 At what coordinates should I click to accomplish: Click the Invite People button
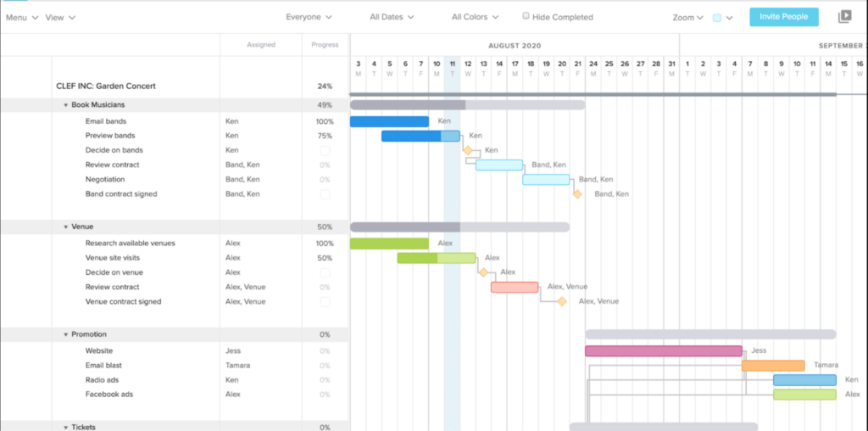coord(783,17)
